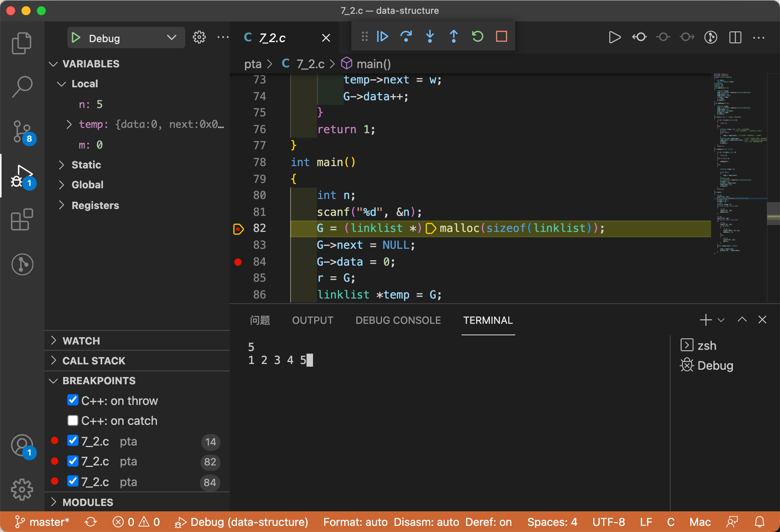
Task: Open the Extensions view in activity bar
Action: [22, 220]
